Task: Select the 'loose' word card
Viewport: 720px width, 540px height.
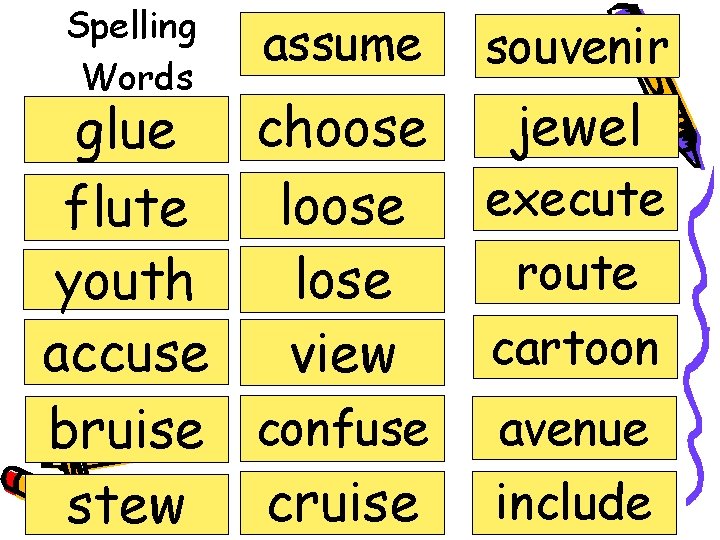Action: pyautogui.click(x=343, y=206)
